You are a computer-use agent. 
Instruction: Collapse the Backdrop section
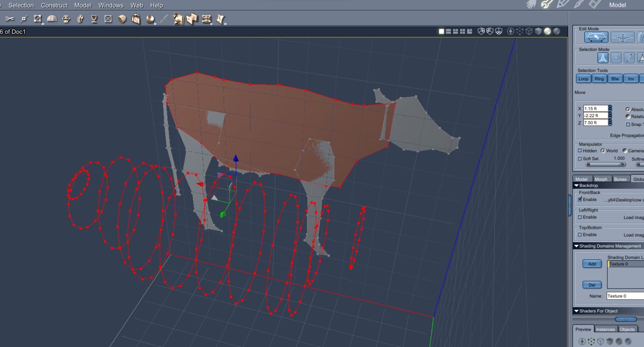(576, 185)
